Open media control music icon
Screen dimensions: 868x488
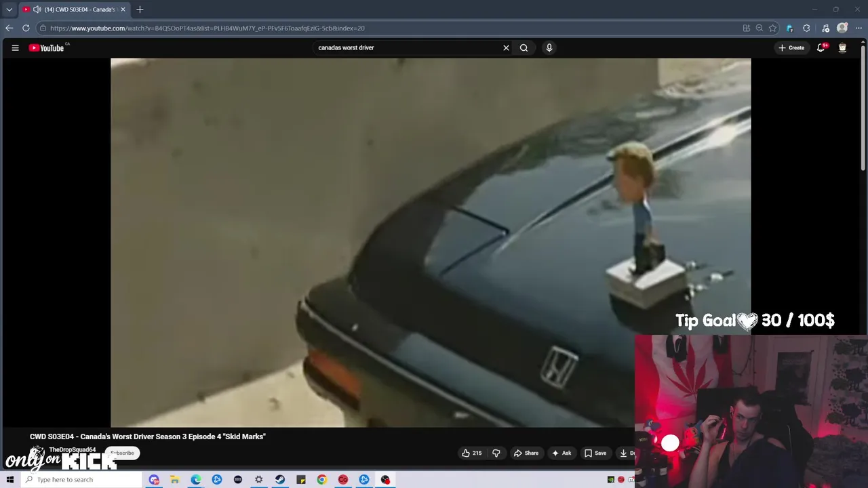point(825,28)
